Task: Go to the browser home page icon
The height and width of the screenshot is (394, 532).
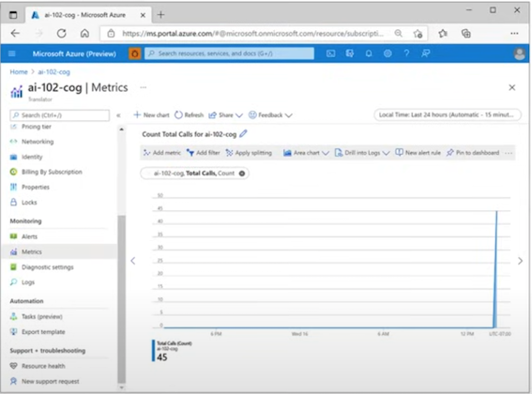Action: pos(84,33)
